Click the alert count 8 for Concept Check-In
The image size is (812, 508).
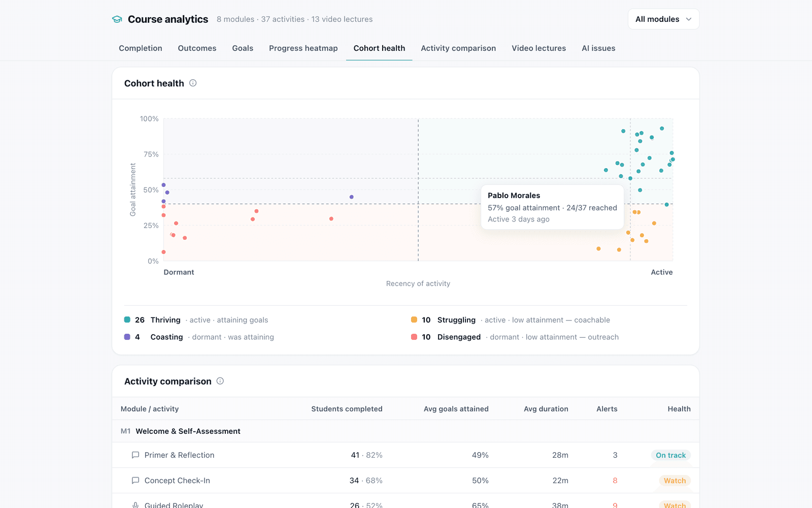615,481
